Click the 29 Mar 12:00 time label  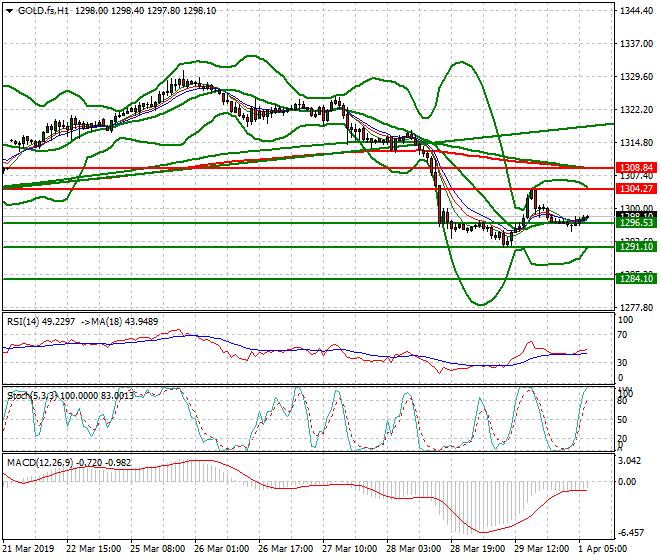pyautogui.click(x=541, y=549)
